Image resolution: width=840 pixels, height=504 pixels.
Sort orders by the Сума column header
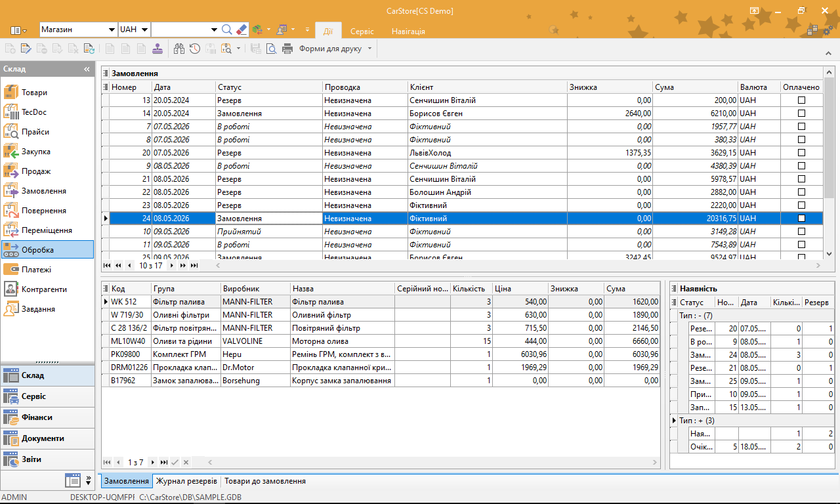click(x=696, y=87)
